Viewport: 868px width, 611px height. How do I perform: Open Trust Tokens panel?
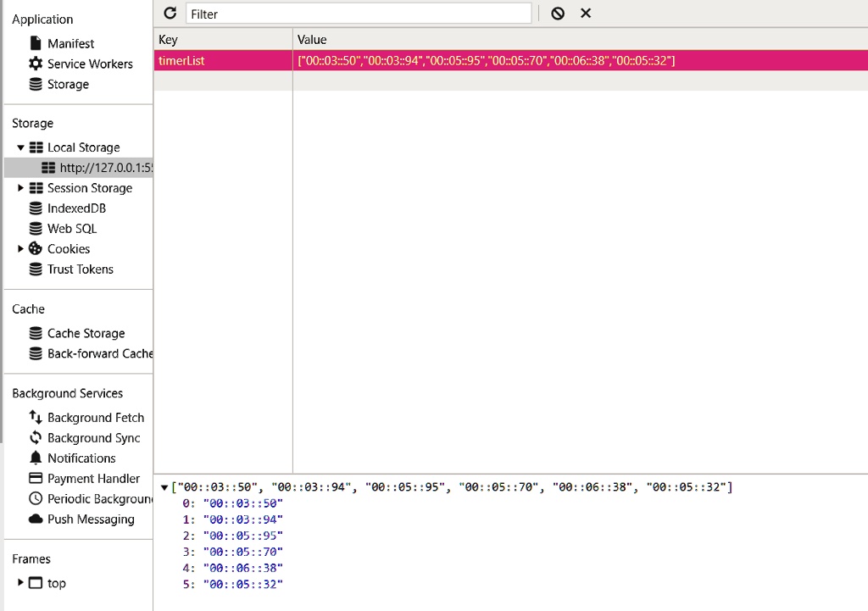[x=80, y=269]
